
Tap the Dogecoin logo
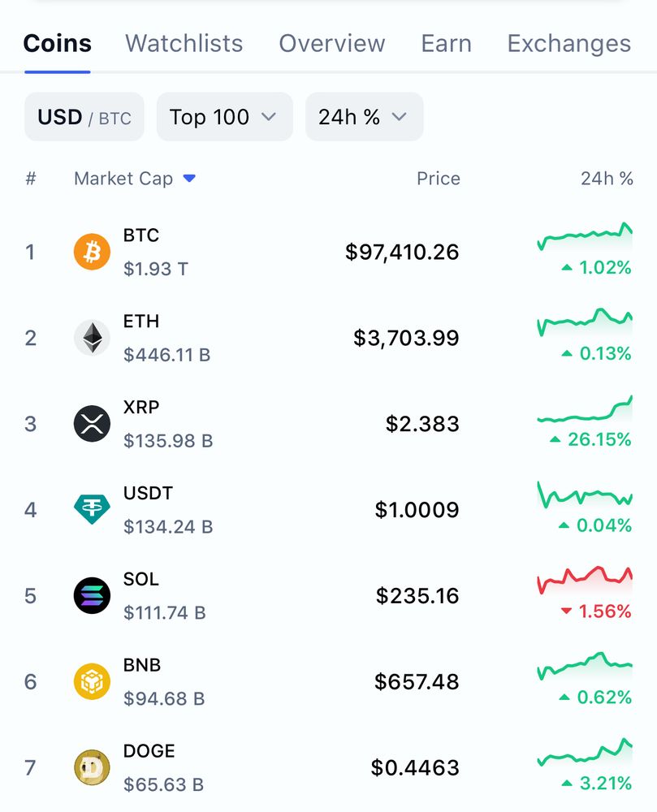coord(92,767)
